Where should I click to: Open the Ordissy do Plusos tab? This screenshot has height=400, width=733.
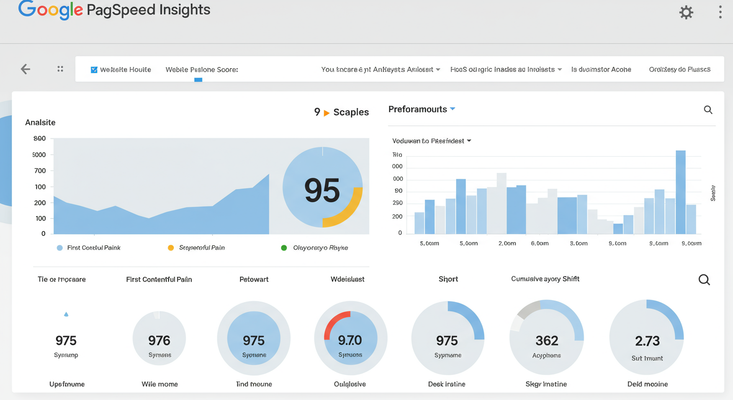(x=679, y=70)
